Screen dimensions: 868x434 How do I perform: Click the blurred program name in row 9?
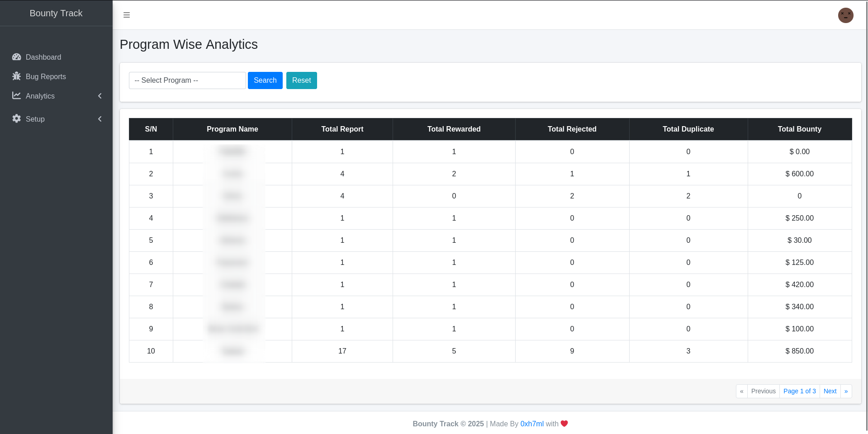[x=232, y=329]
